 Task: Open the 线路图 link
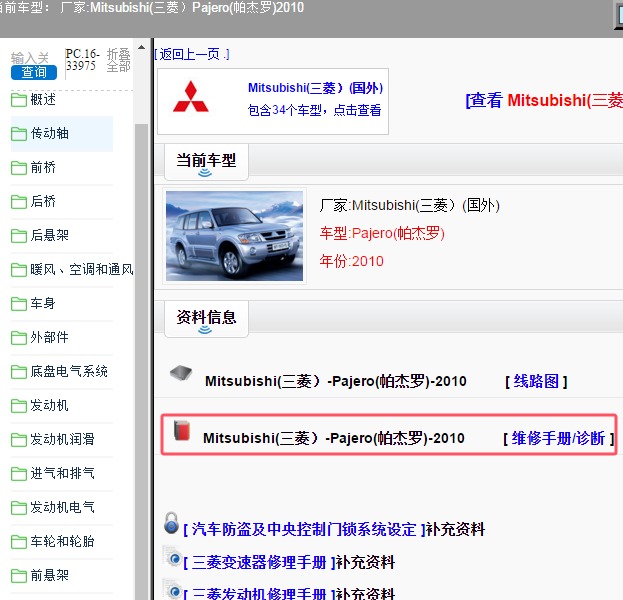click(536, 381)
